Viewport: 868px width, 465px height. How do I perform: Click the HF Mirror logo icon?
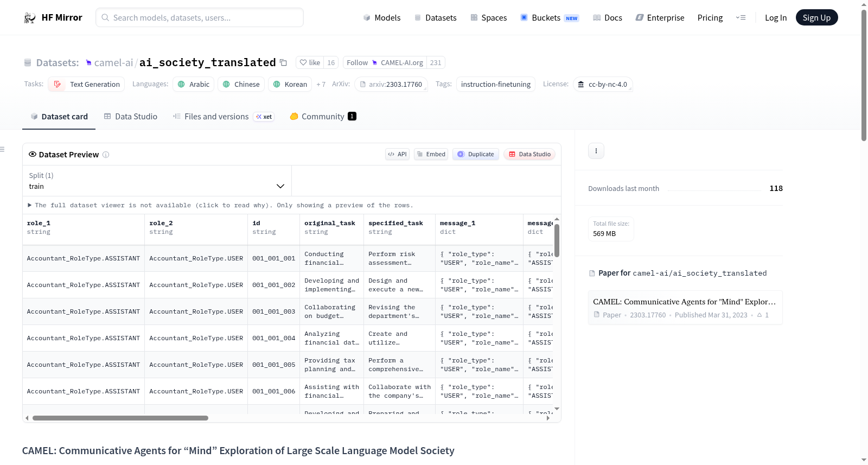point(30,18)
